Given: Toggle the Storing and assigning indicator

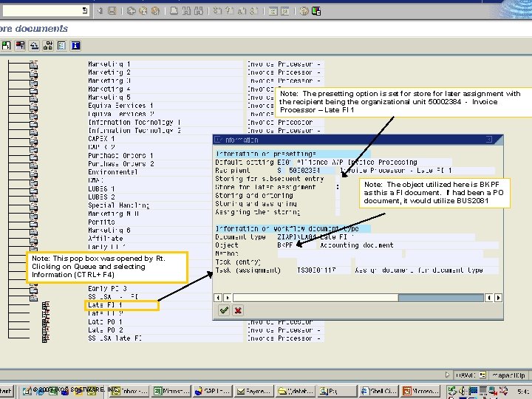Looking at the screenshot, I should (338, 204).
